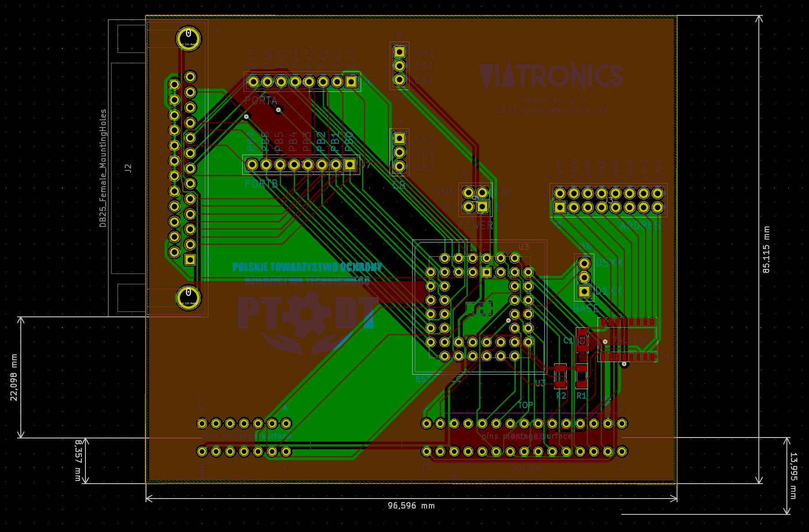Click the D5XX pad on BASE jumper
809x532 pixels.
point(584,263)
